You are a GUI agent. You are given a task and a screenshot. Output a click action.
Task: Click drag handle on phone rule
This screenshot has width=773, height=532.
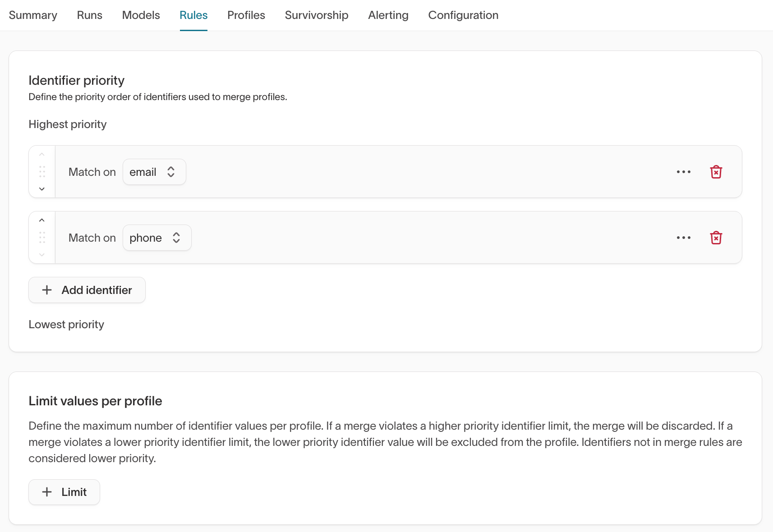pyautogui.click(x=42, y=238)
